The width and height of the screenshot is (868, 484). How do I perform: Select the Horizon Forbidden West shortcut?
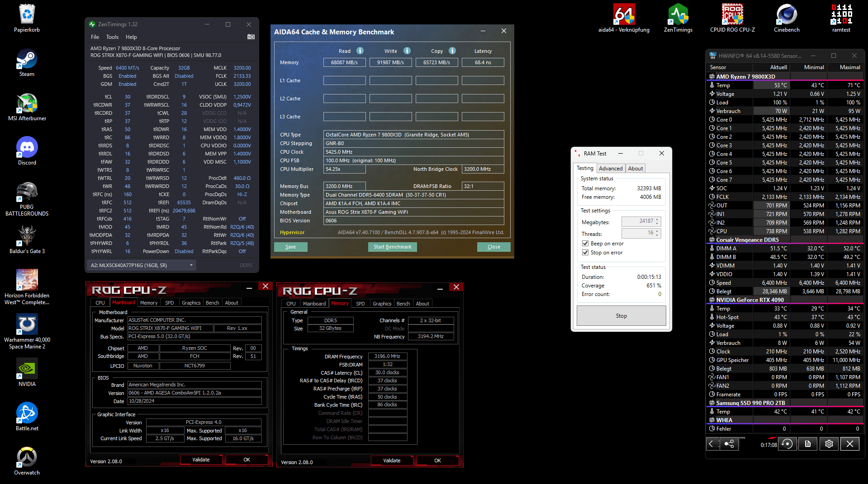27,287
